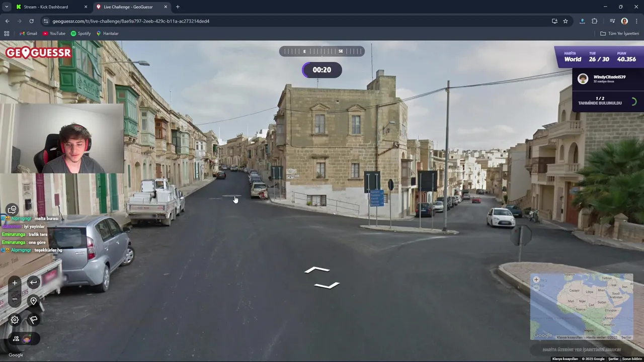This screenshot has width=644, height=362.
Task: Open the Chrome three-dot menu
Action: (x=636, y=21)
